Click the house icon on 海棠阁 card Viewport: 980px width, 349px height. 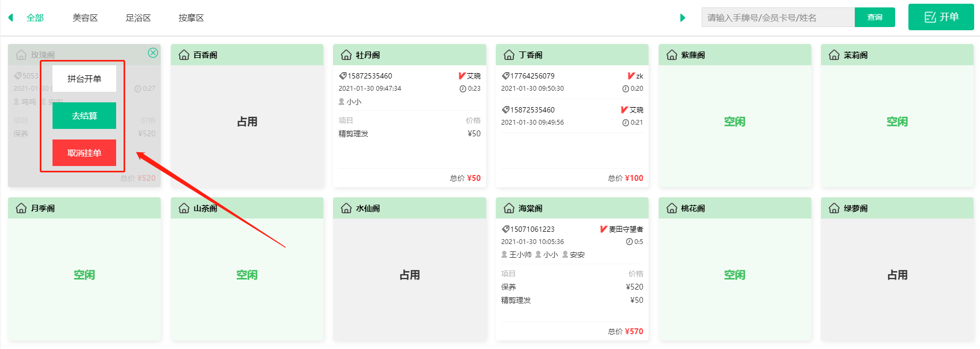(509, 208)
